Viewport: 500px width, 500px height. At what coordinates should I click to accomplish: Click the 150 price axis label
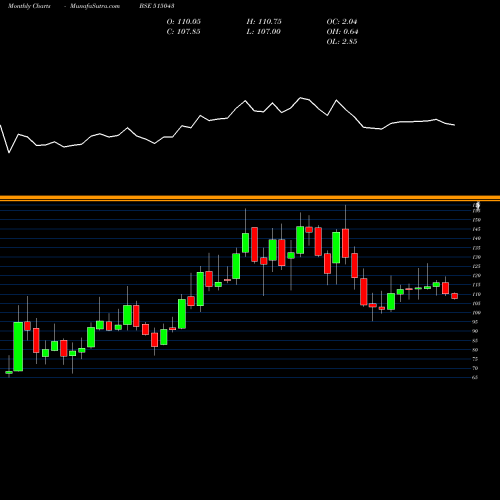click(x=476, y=220)
